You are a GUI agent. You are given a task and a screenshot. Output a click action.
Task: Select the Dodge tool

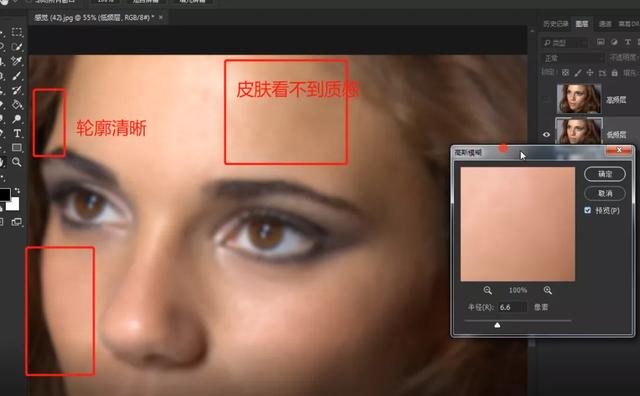[x=17, y=119]
